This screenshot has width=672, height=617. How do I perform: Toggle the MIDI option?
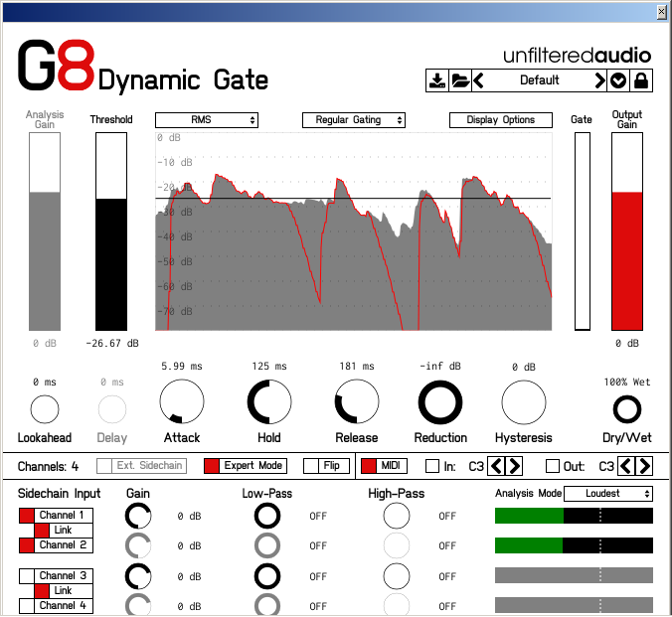click(x=369, y=466)
